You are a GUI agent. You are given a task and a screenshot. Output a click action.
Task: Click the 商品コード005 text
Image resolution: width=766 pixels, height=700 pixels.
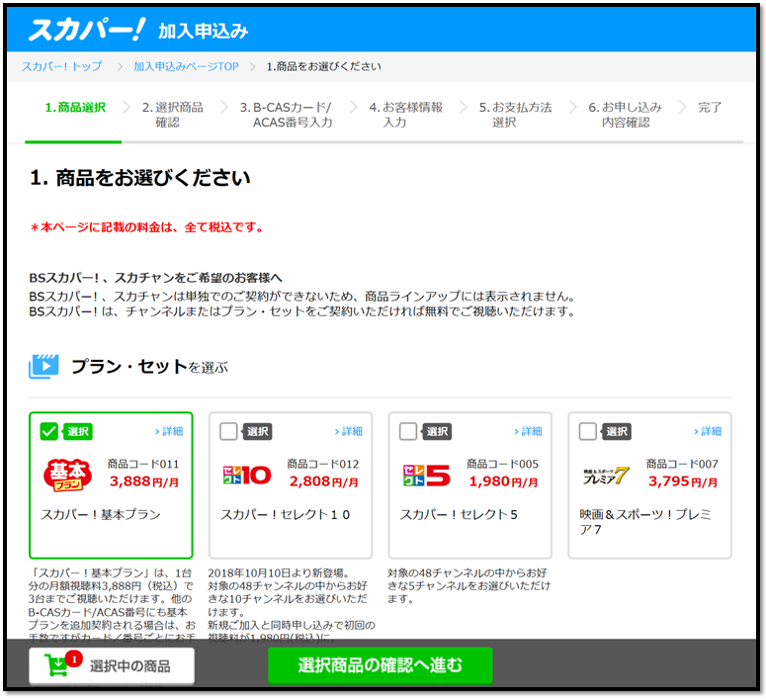click(503, 464)
